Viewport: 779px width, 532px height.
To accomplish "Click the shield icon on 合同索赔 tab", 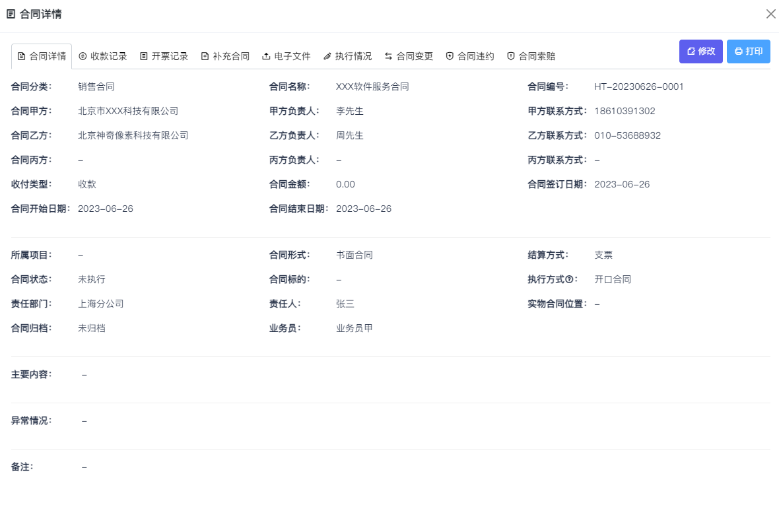I will point(512,56).
